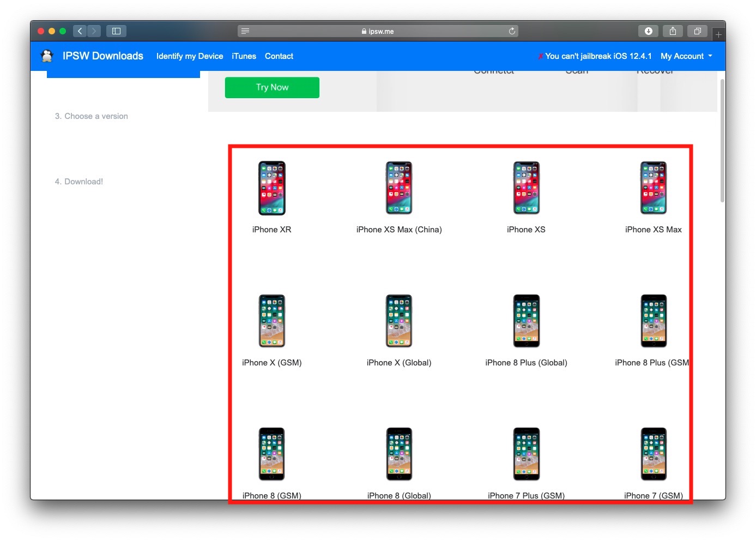
Task: Toggle the Safari sidebar button
Action: pos(116,31)
